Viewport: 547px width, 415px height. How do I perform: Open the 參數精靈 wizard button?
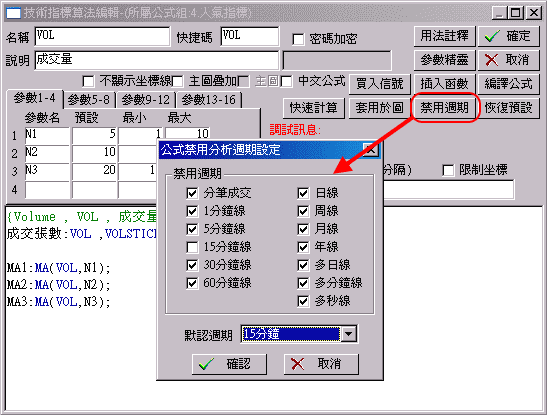pos(444,60)
